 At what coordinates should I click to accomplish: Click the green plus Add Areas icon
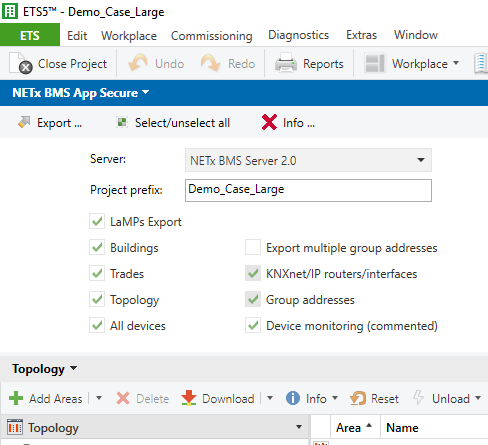coord(16,398)
